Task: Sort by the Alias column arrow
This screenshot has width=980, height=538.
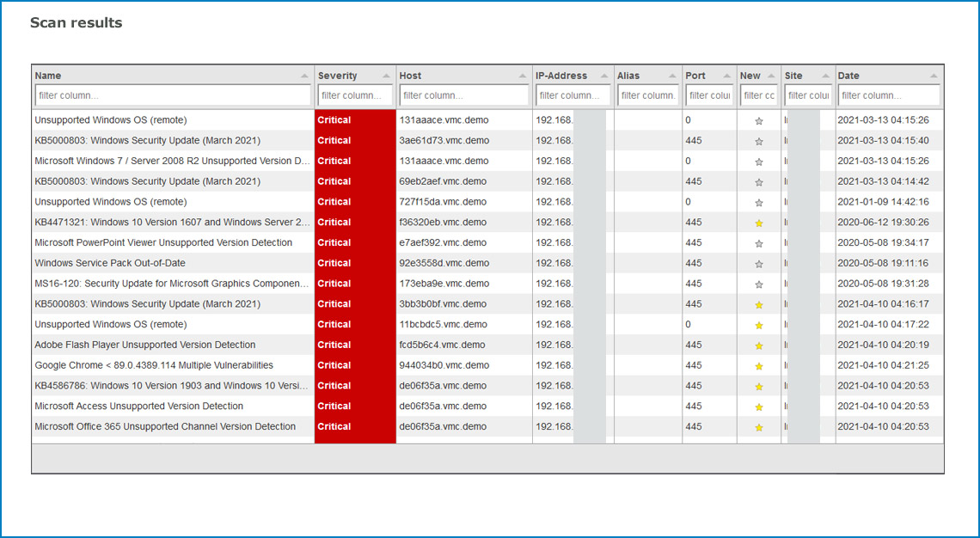Action: point(672,76)
